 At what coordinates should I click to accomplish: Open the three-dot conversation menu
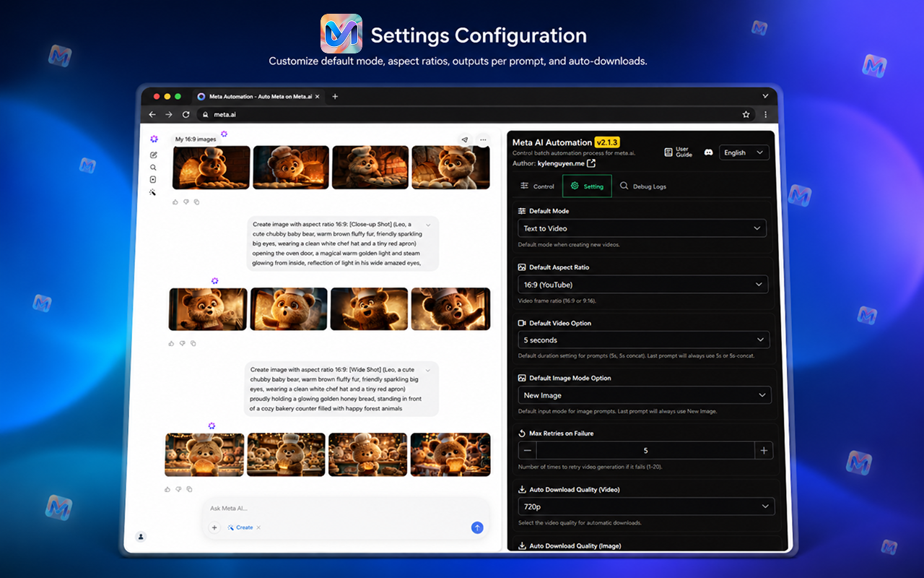tap(483, 139)
